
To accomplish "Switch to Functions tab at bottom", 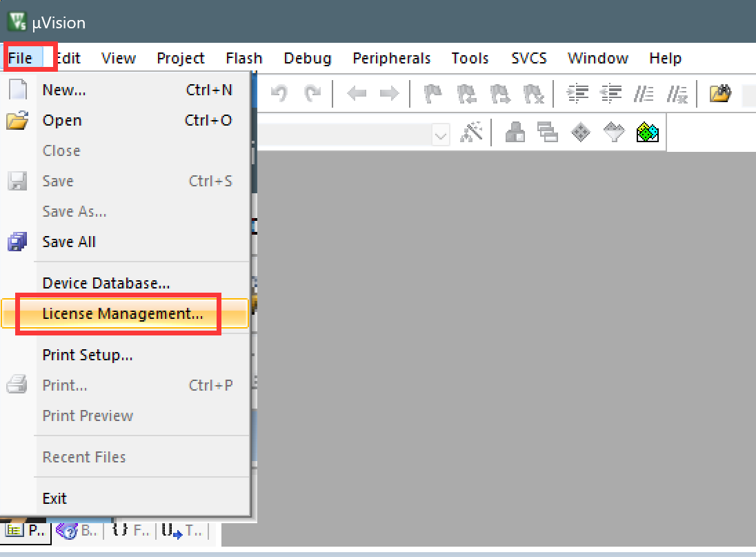I will [x=130, y=531].
